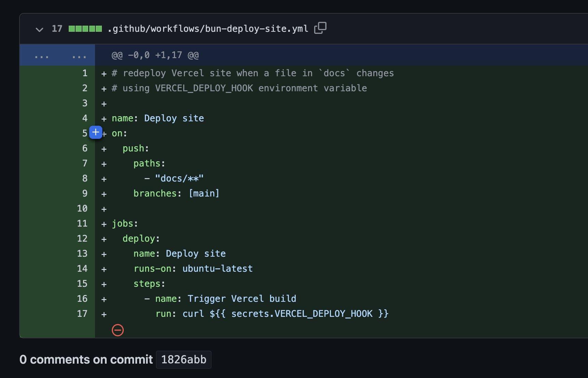Click the red minus indicator below line 17

pos(118,330)
